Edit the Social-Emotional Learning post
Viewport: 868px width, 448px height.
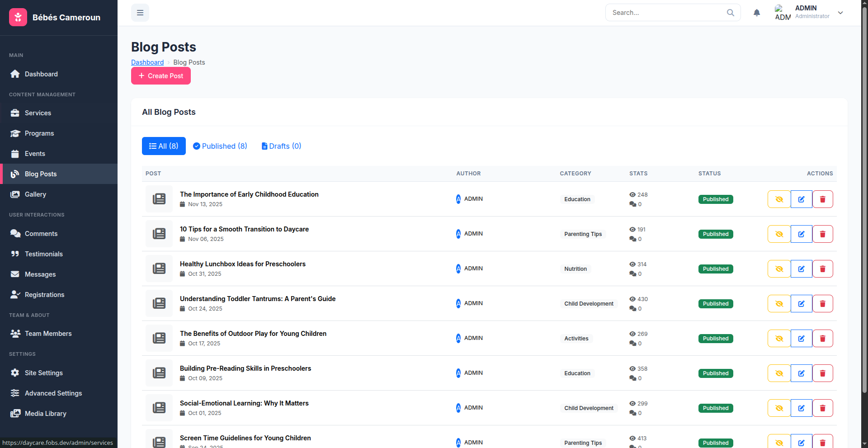(x=801, y=408)
